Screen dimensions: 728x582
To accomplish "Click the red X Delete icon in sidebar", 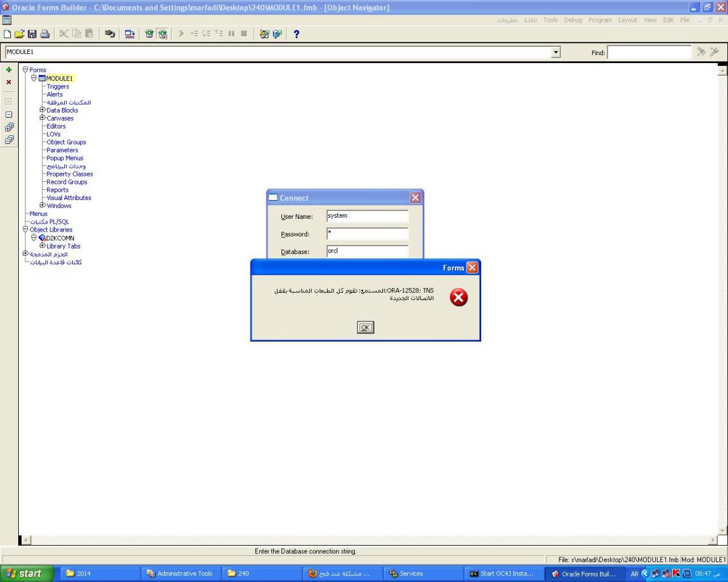I will [x=8, y=82].
